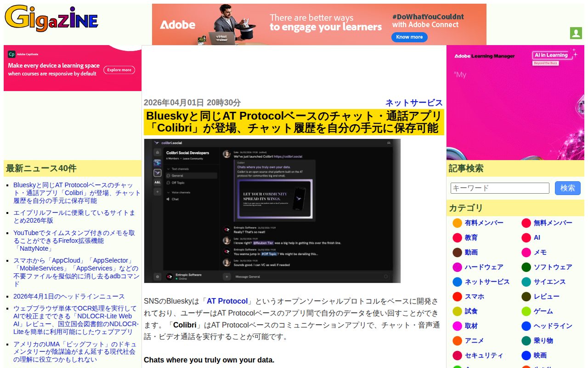
Task: Click the blue circle beside ヘッドライン
Action: coord(526,326)
